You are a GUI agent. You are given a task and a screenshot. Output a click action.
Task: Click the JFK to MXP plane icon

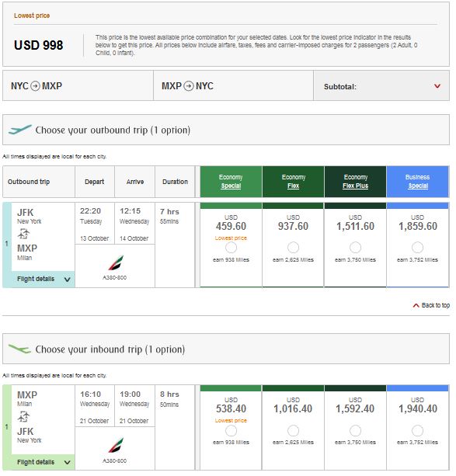[23, 234]
